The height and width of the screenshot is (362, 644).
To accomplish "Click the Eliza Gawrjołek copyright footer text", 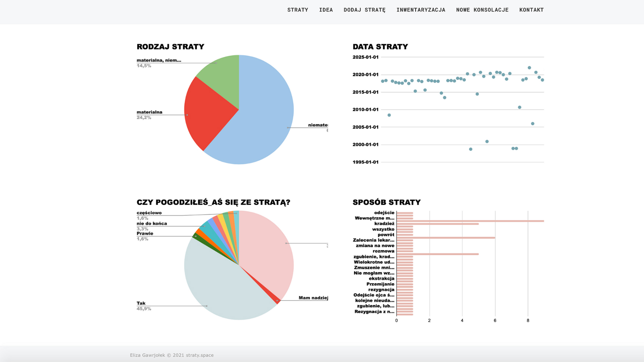I will click(x=172, y=355).
